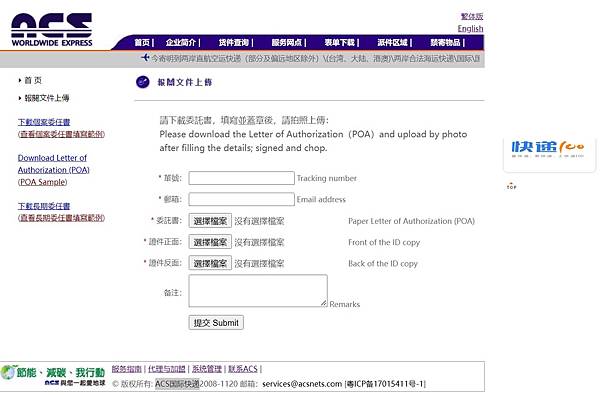Open footer link 服务指南
The image size is (600, 397).
click(127, 369)
